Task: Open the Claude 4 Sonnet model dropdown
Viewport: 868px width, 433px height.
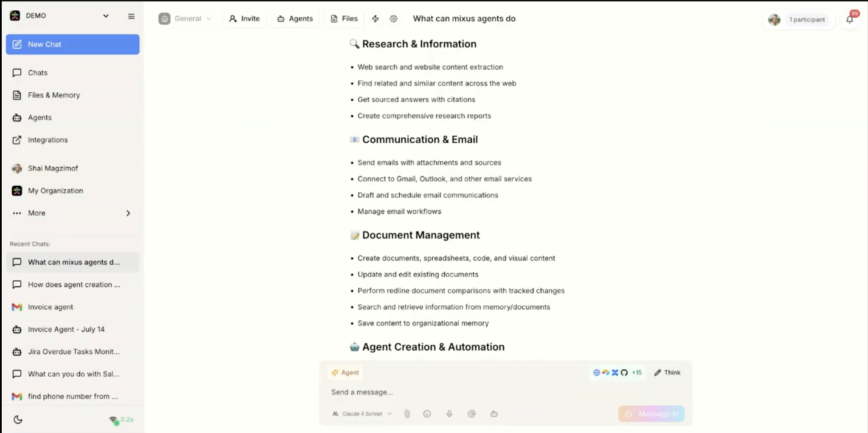Action: [x=362, y=413]
